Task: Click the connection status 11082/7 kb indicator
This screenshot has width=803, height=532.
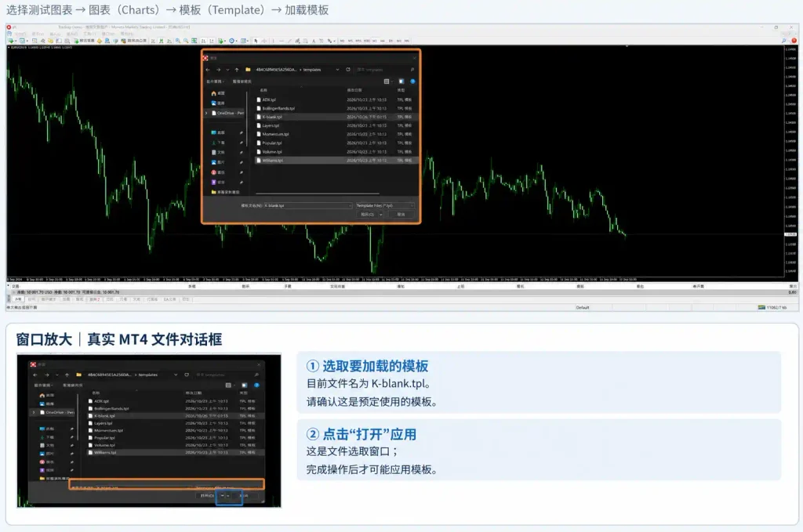Action: pyautogui.click(x=772, y=307)
